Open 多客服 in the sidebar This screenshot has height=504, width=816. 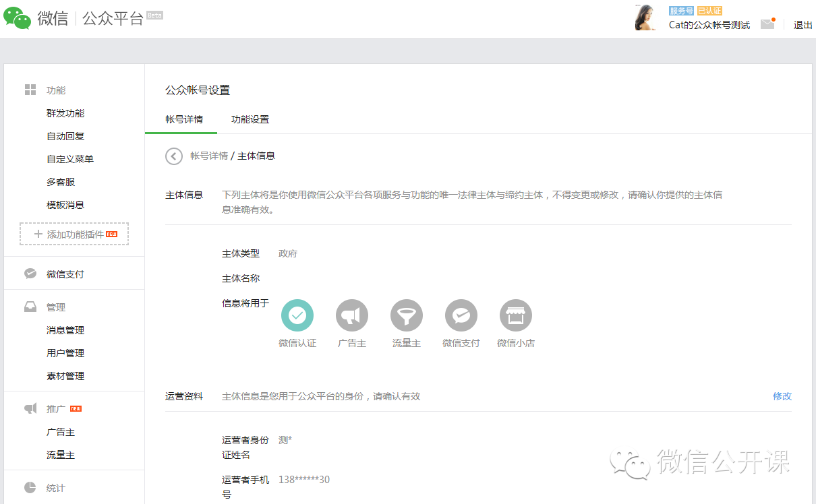61,182
